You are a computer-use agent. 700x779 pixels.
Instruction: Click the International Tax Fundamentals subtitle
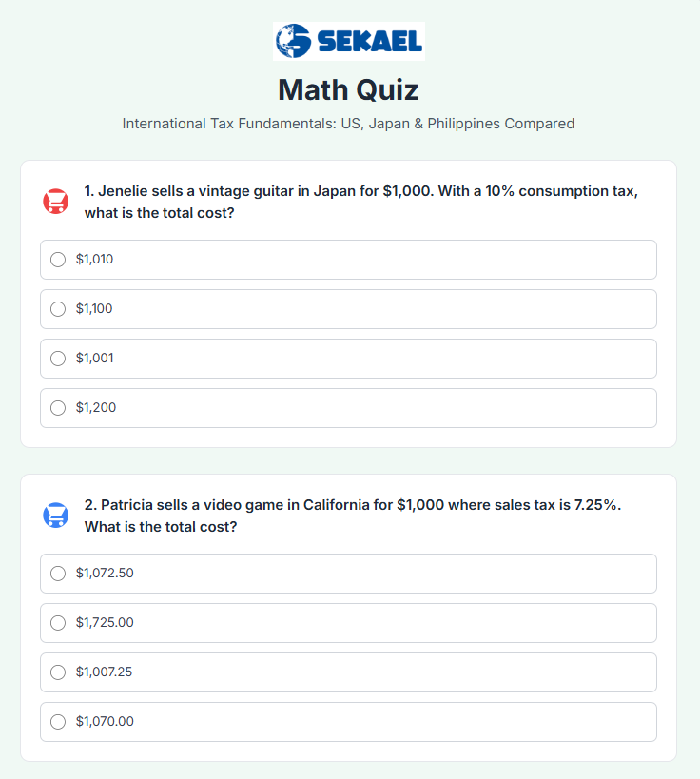point(348,124)
